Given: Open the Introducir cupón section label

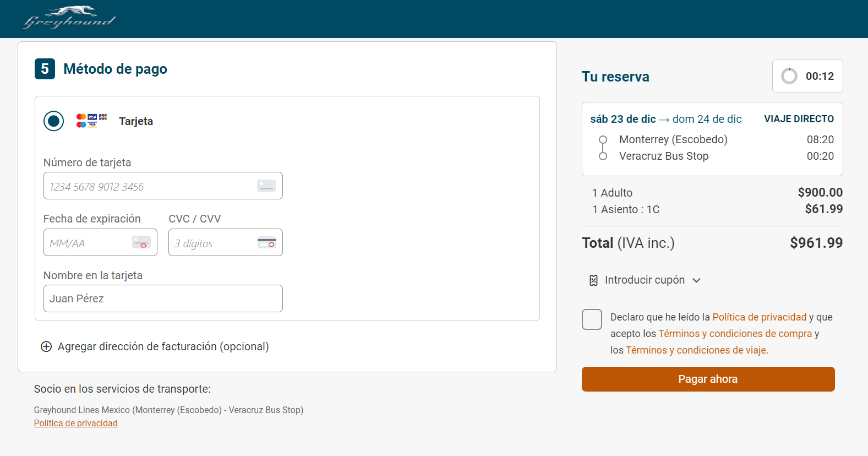Looking at the screenshot, I should tap(645, 280).
